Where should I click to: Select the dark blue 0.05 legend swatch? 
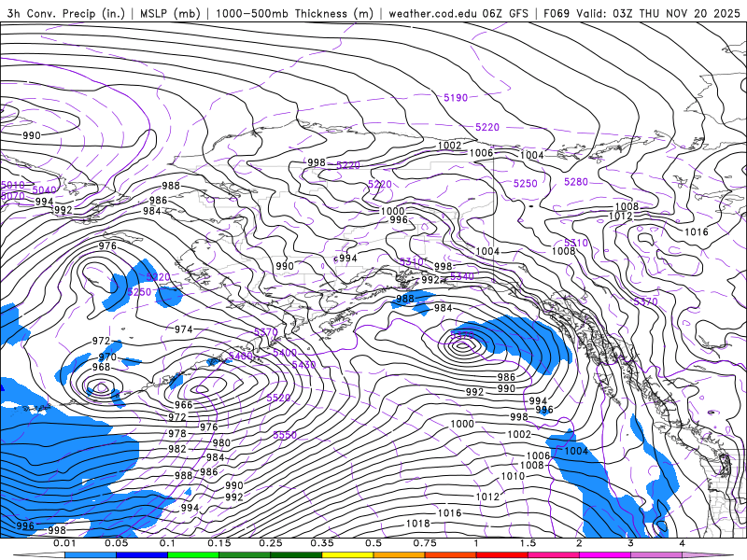click(x=142, y=555)
